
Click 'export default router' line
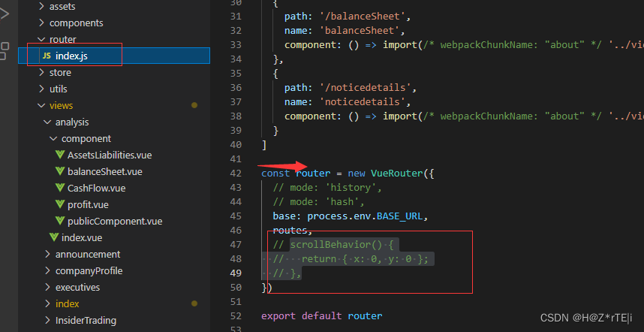321,316
